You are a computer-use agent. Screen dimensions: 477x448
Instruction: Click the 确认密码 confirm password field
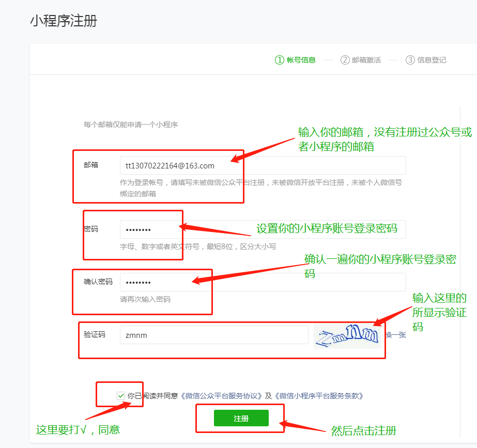coord(263,282)
